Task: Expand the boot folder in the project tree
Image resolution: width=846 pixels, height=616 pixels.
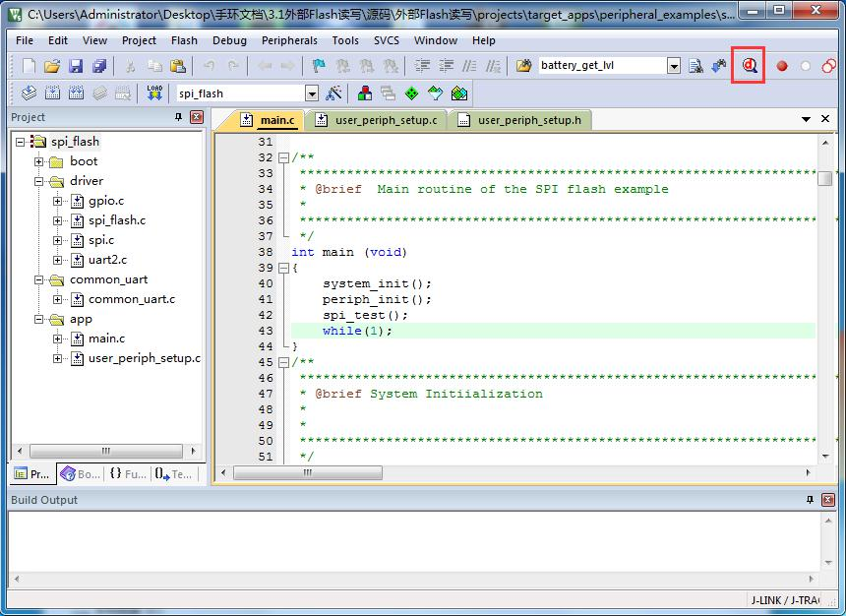Action: pos(38,161)
